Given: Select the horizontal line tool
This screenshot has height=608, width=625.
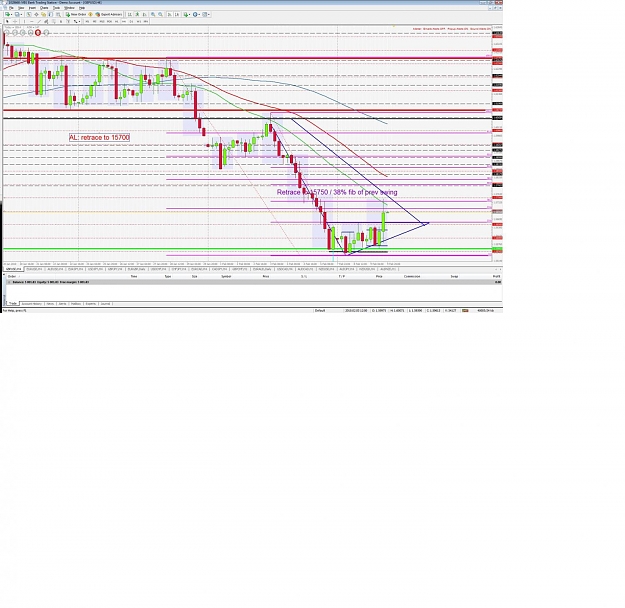Looking at the screenshot, I should point(31,21).
